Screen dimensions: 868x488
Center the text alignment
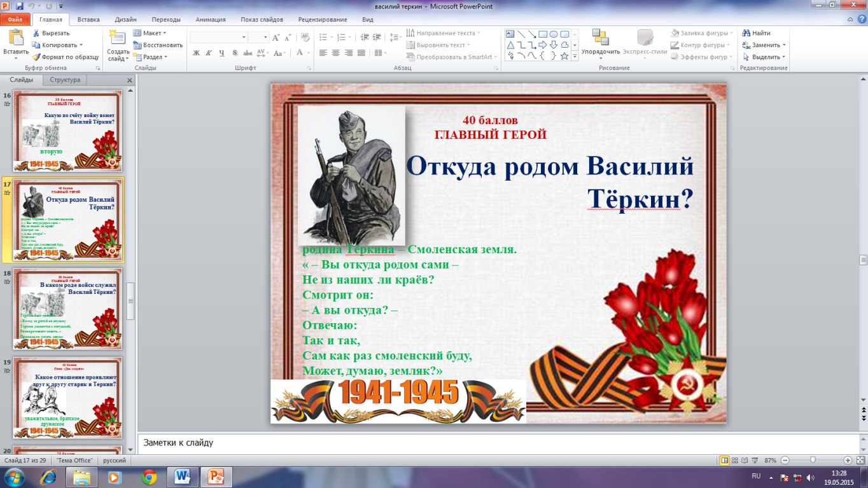pos(336,53)
